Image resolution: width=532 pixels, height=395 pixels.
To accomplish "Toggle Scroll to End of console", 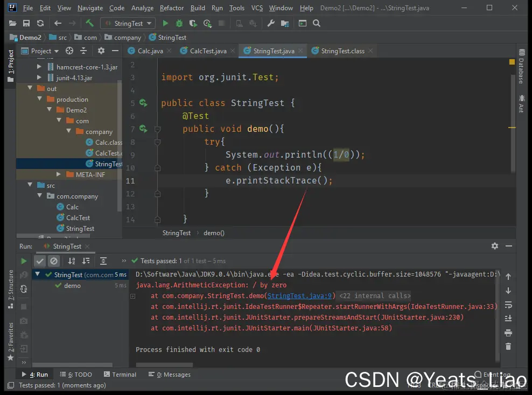I will (508, 319).
